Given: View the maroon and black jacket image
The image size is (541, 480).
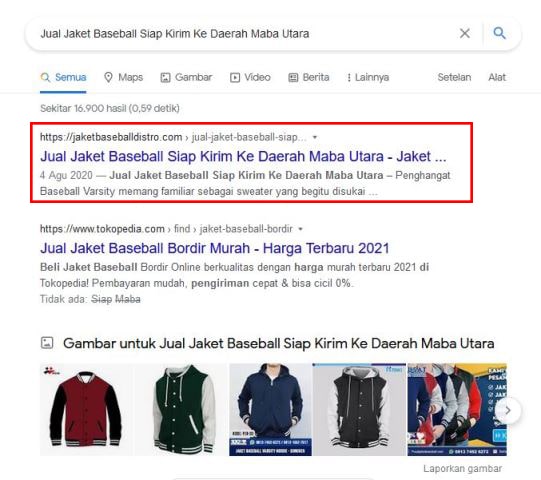Looking at the screenshot, I should click(86, 409).
